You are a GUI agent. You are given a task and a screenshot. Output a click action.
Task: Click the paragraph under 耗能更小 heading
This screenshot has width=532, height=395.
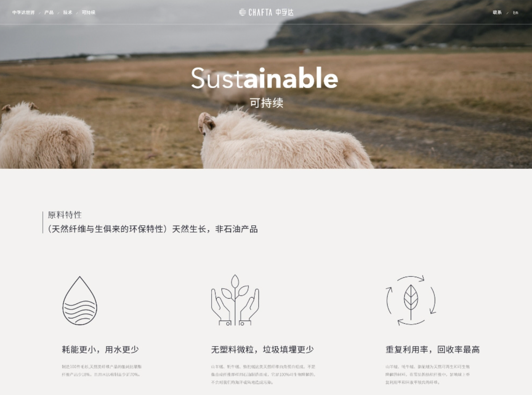click(102, 371)
